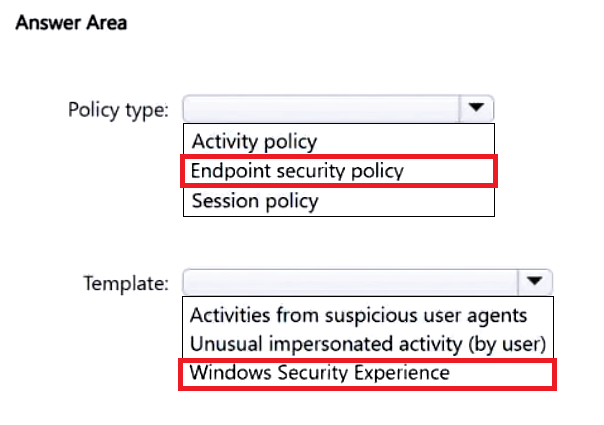
Task: Open the Policy type dropdown arrow
Action: point(476,108)
